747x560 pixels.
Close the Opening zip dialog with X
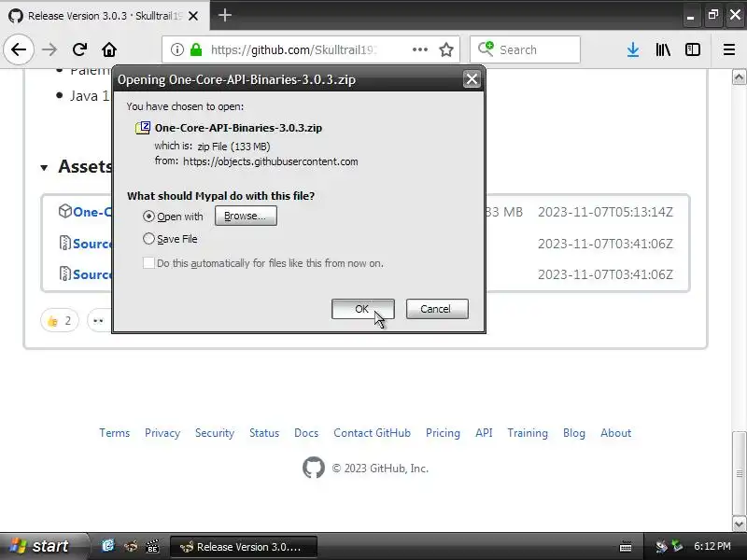472,79
